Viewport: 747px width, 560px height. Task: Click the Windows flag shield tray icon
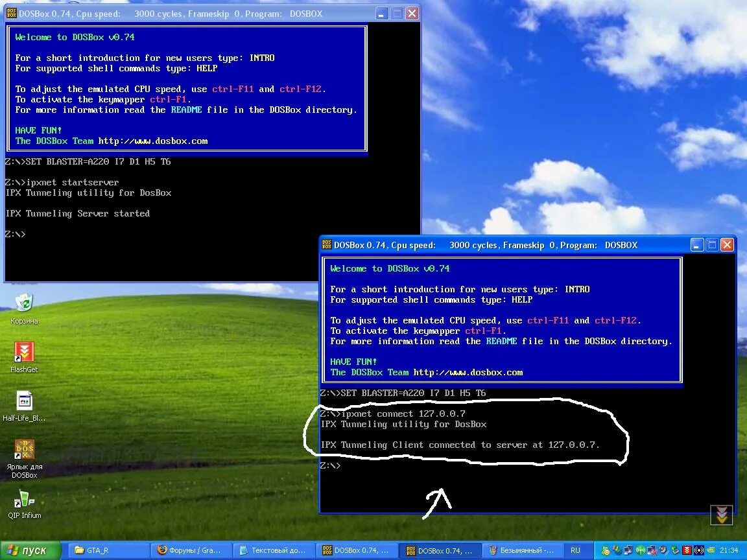point(617,550)
